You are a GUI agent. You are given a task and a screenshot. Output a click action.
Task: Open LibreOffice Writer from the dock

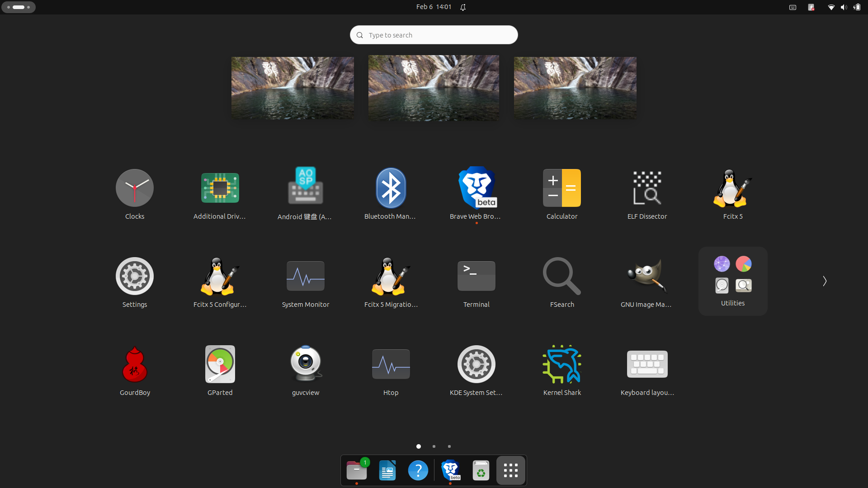387,470
